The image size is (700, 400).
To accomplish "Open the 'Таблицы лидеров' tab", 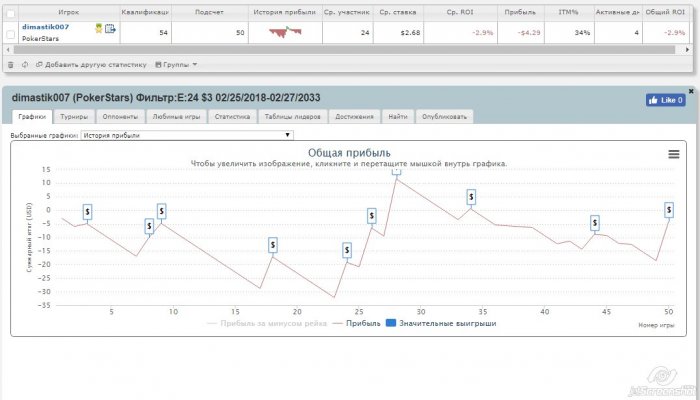I will pyautogui.click(x=293, y=117).
